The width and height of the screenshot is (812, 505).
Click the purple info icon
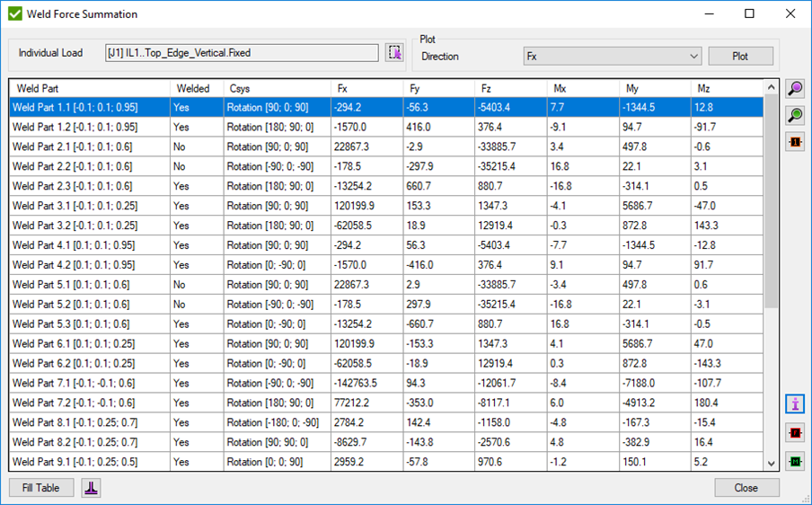pyautogui.click(x=796, y=403)
